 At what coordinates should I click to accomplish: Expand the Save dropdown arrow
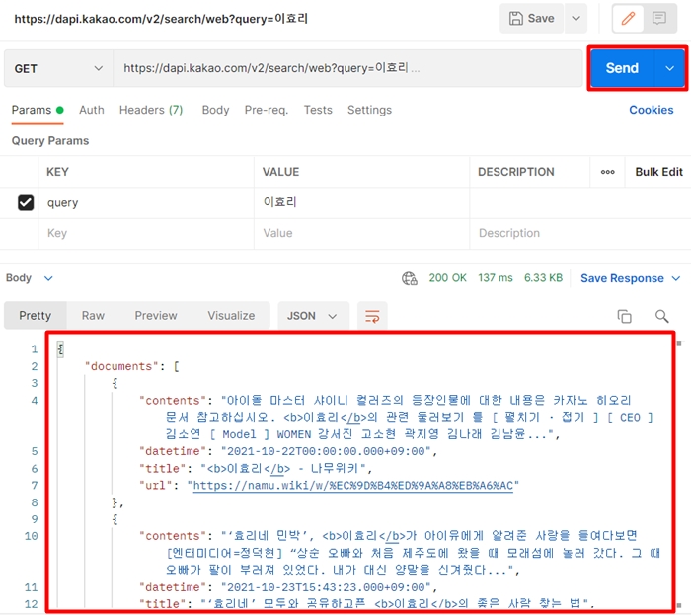click(576, 19)
